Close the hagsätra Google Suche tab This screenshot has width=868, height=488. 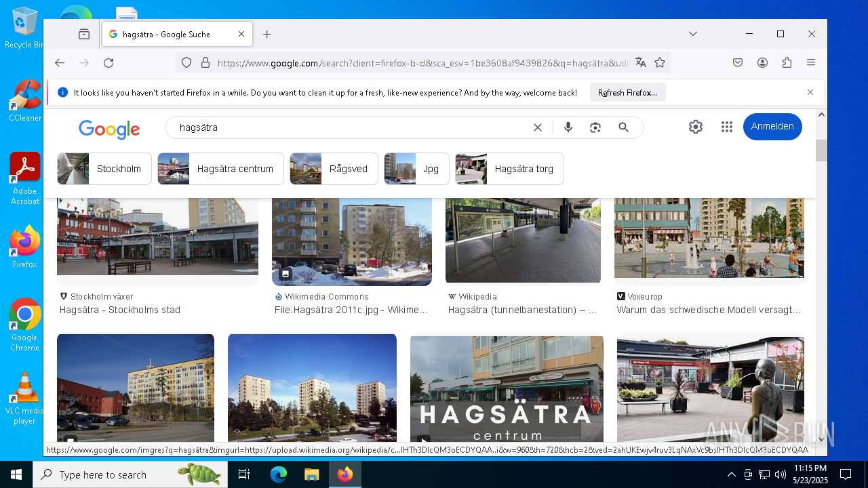click(241, 34)
